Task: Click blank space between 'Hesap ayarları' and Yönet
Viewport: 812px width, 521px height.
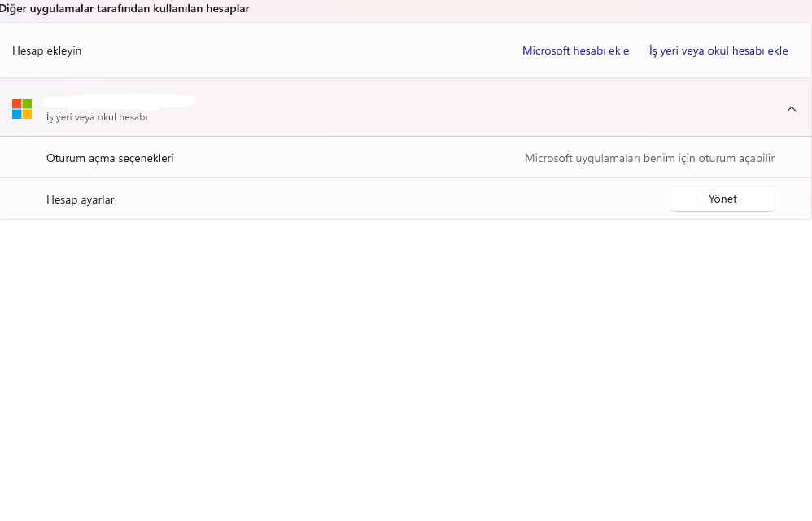Action: tap(391, 199)
